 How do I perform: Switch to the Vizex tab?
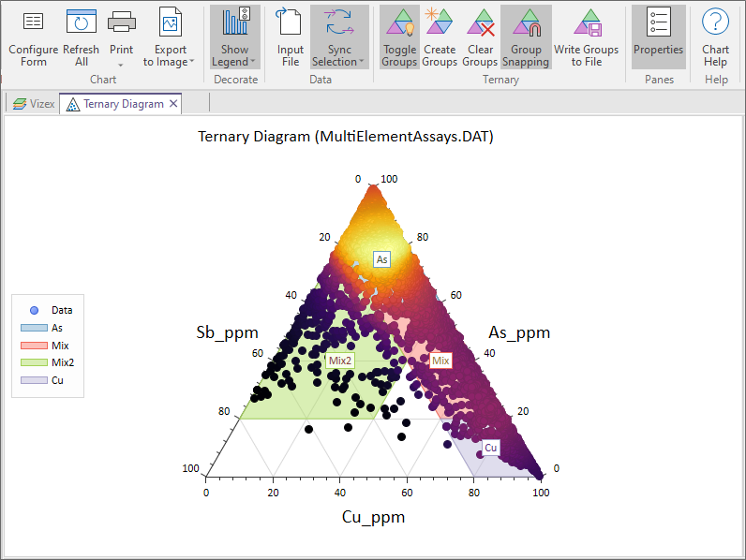click(x=34, y=104)
